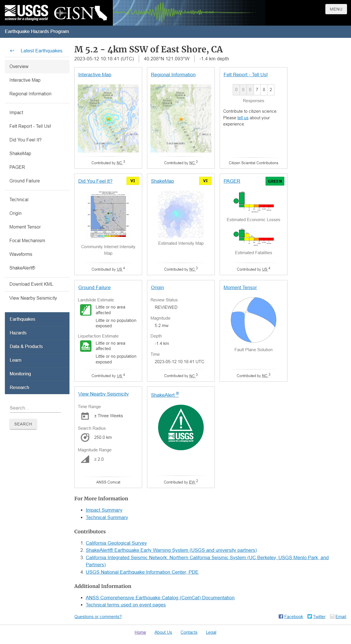
Task: Open the Origin card link
Action: [x=157, y=287]
